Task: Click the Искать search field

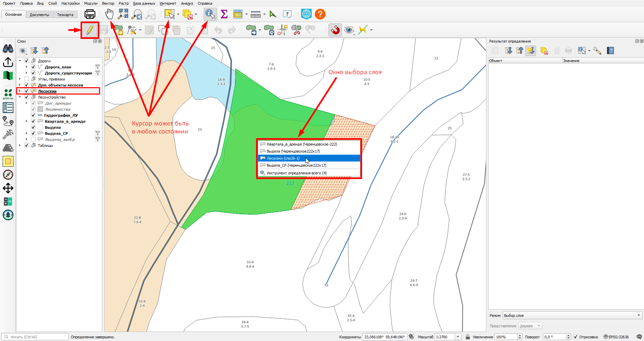Action: (35, 337)
